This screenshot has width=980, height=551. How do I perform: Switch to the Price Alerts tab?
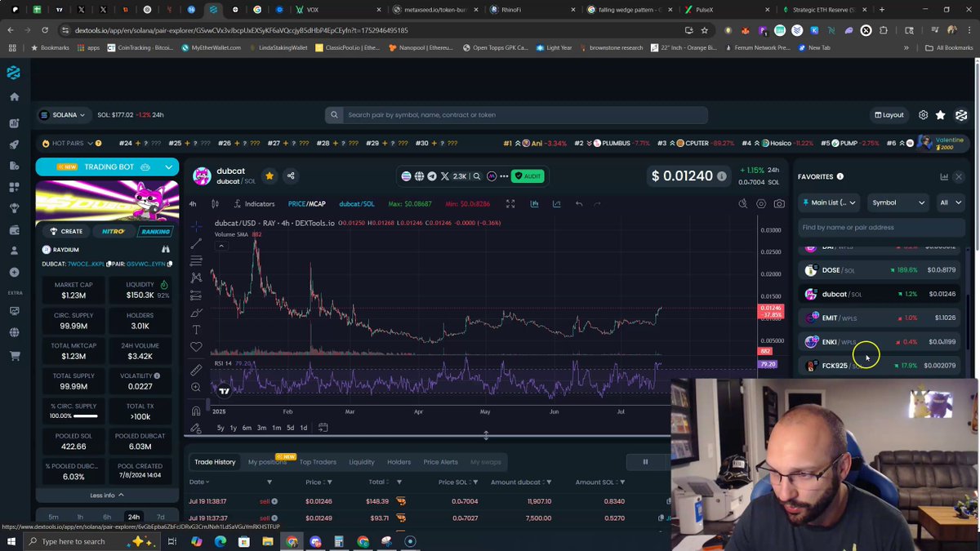440,462
